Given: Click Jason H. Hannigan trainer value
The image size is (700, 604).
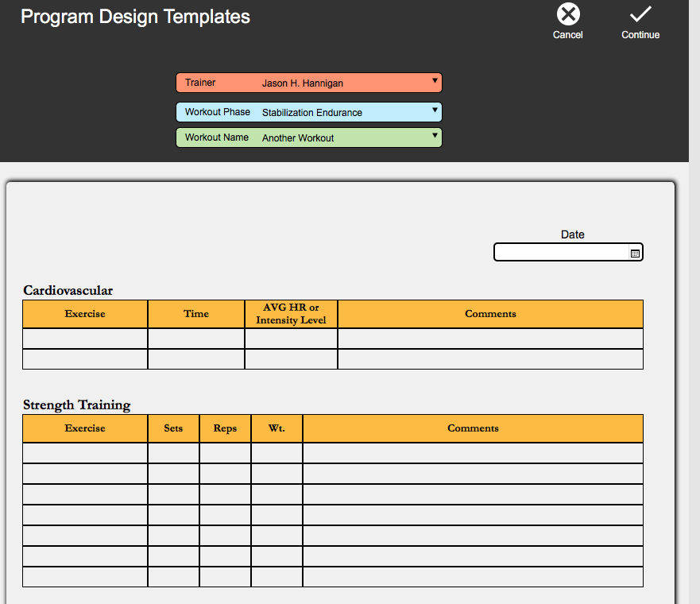Looking at the screenshot, I should point(303,83).
